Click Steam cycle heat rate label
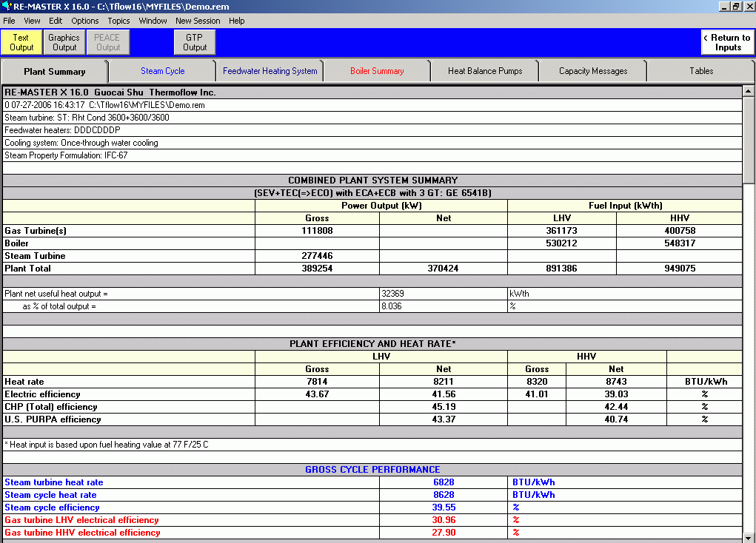Screen dimensions: 756x543 point(50,495)
